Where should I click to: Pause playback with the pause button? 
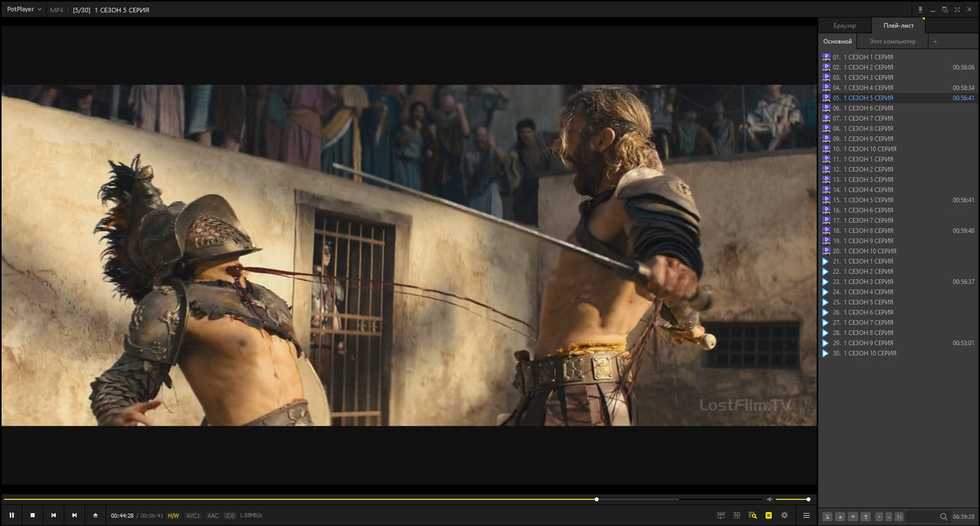(11, 515)
